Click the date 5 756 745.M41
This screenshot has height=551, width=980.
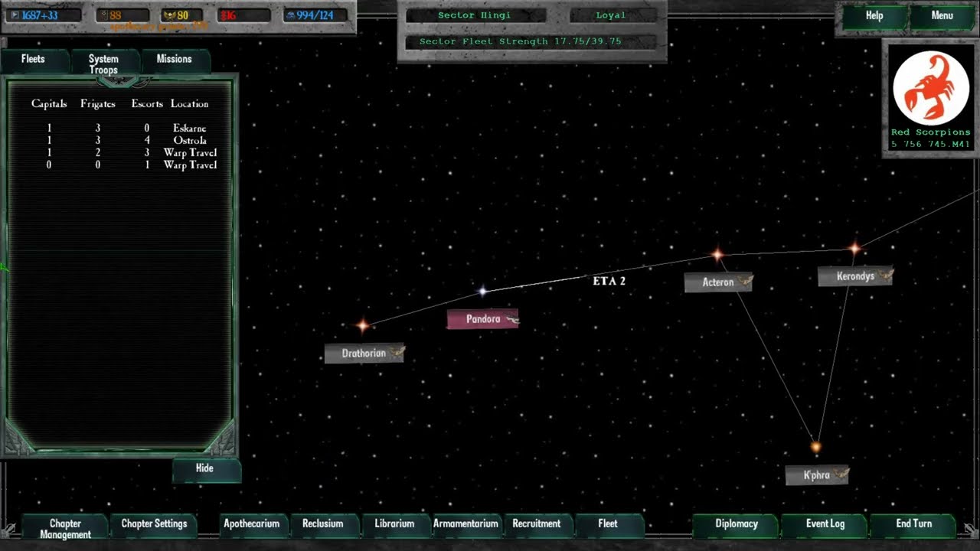[x=930, y=145]
